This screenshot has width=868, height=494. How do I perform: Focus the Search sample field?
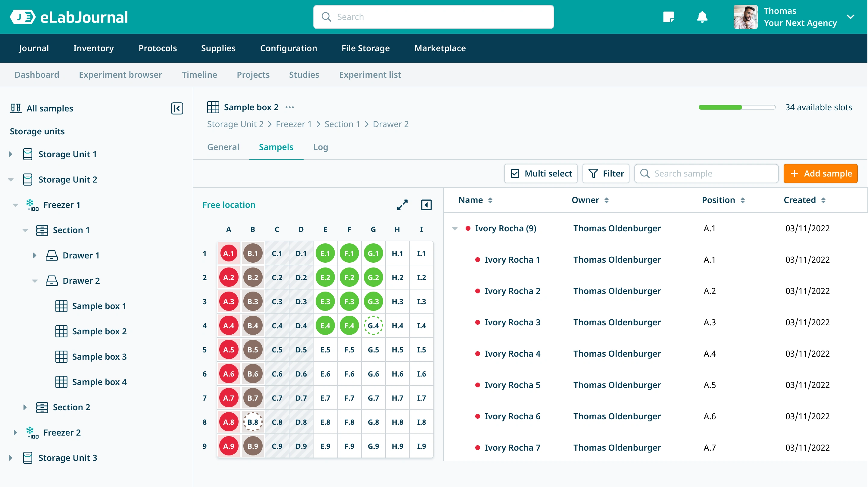pyautogui.click(x=706, y=174)
